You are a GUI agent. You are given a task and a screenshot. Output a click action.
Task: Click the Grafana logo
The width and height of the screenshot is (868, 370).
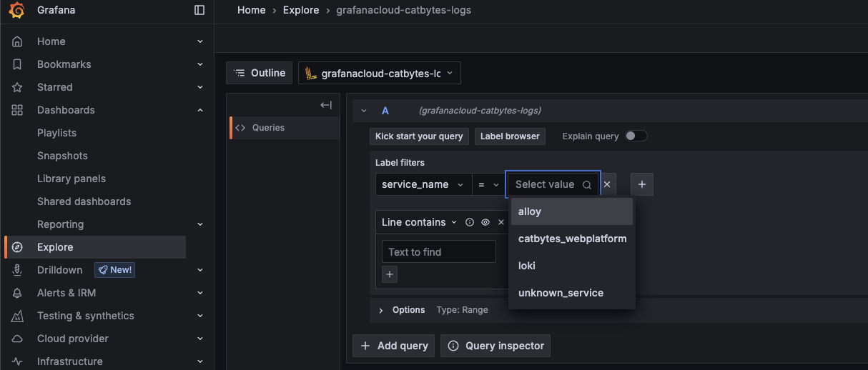pos(17,10)
